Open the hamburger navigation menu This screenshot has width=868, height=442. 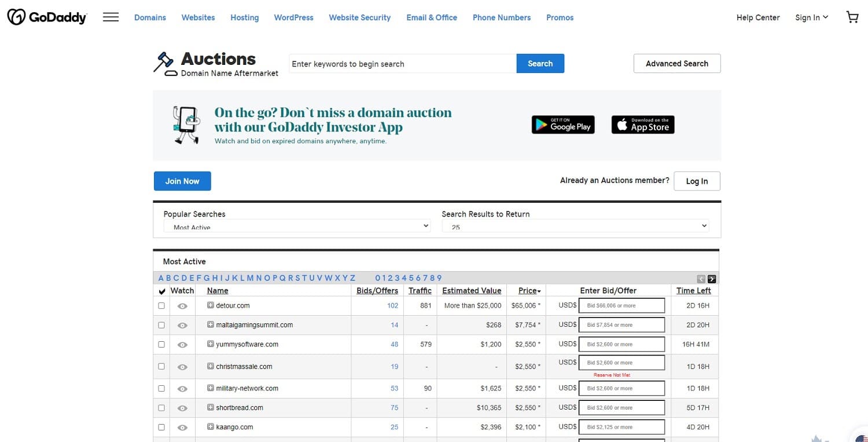(110, 17)
